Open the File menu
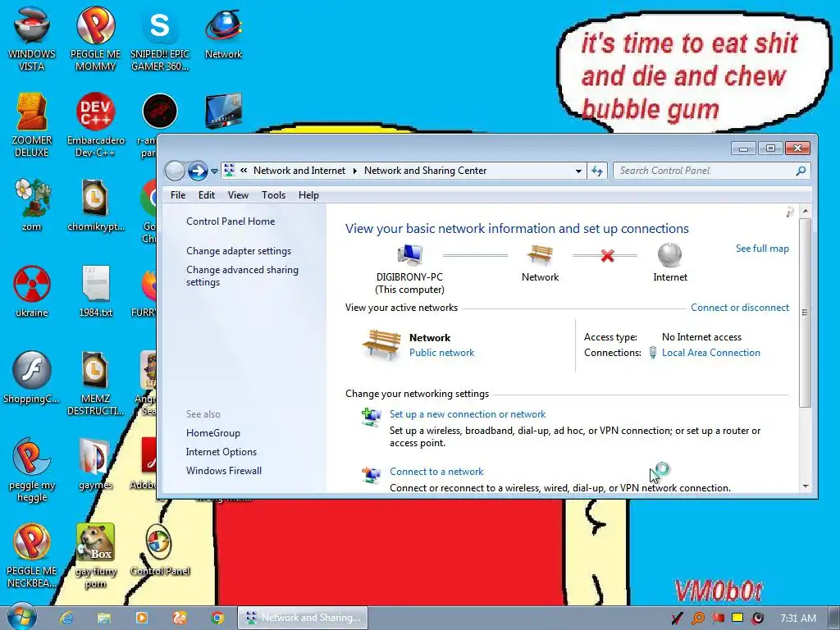 click(x=178, y=195)
